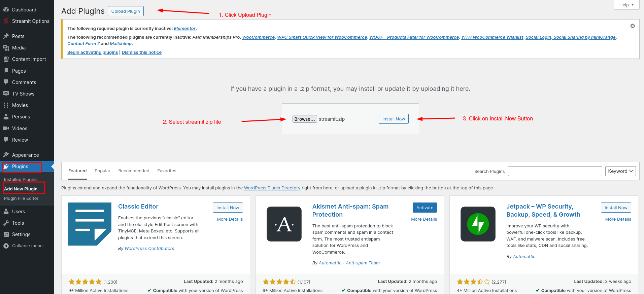
Task: Open Add New Plugin submenu item
Action: pyautogui.click(x=21, y=189)
